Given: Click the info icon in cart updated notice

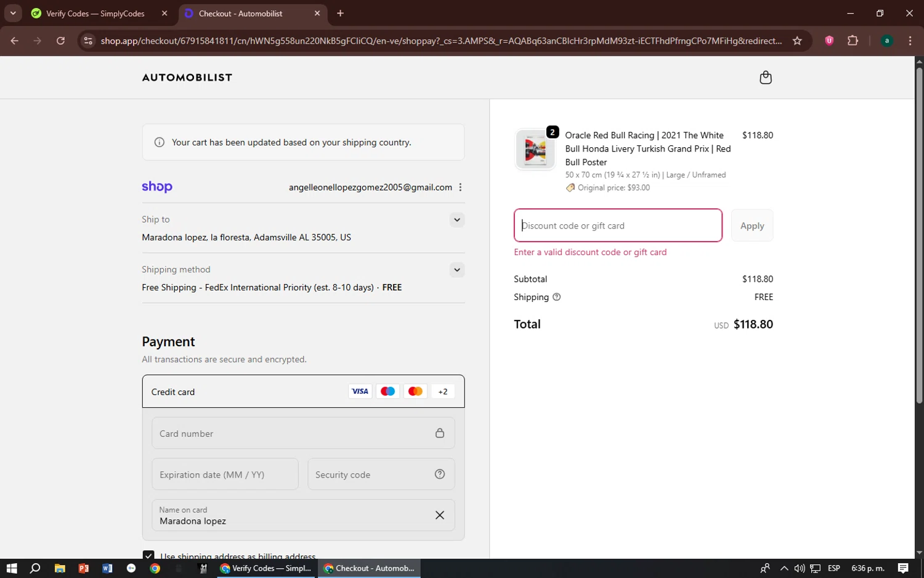Looking at the screenshot, I should tap(160, 142).
